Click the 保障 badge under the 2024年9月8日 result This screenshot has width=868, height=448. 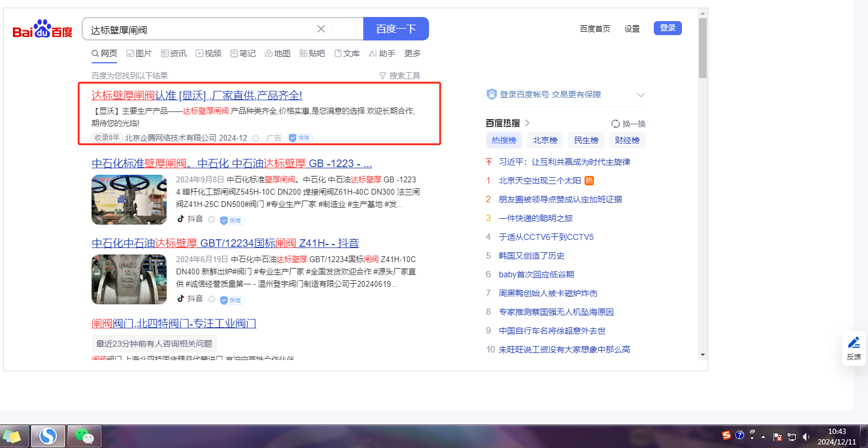click(x=232, y=220)
